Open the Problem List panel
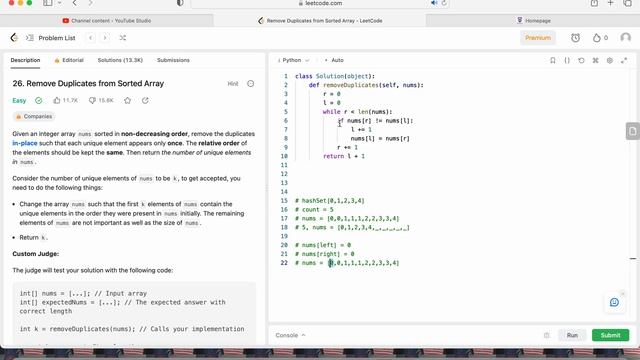Image resolution: width=640 pixels, height=360 pixels. pos(51,38)
